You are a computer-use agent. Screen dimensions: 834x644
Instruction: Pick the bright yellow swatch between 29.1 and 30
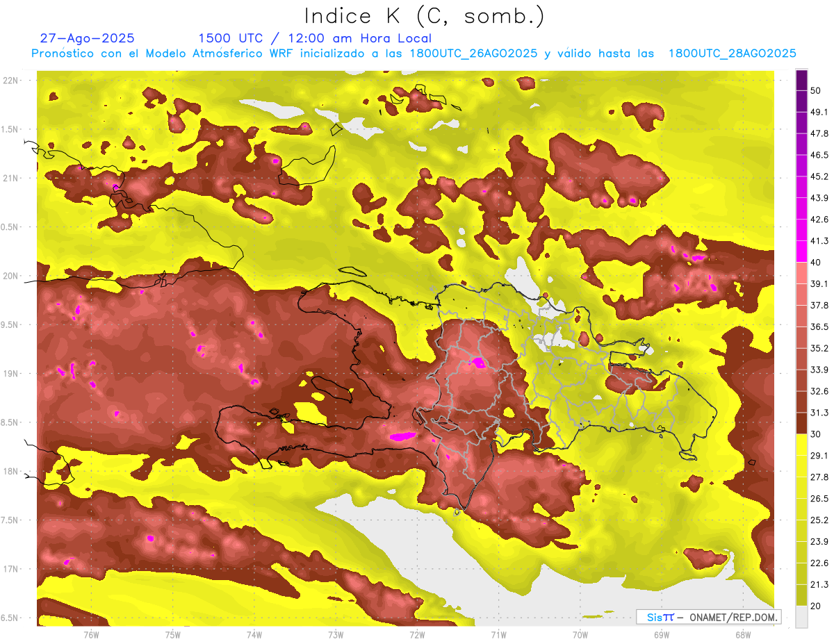(x=801, y=445)
